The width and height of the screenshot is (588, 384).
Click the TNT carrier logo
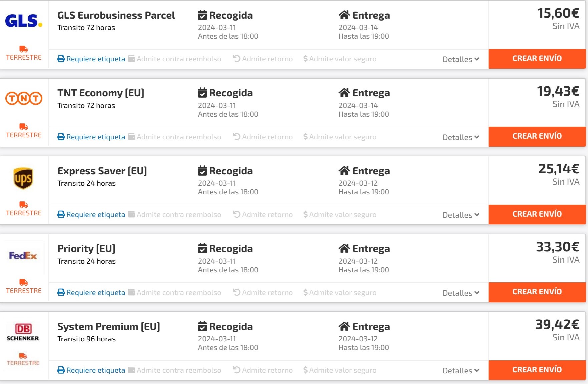(24, 98)
